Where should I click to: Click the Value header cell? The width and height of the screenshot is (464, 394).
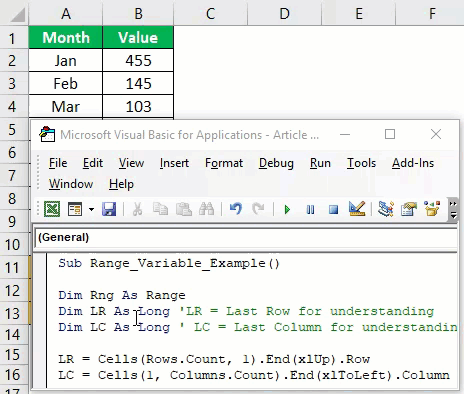pyautogui.click(x=138, y=38)
